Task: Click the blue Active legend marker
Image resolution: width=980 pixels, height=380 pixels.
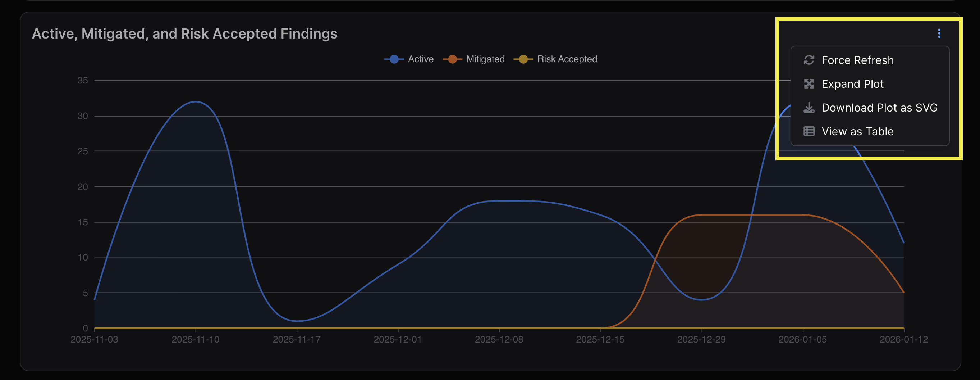Action: (x=394, y=59)
